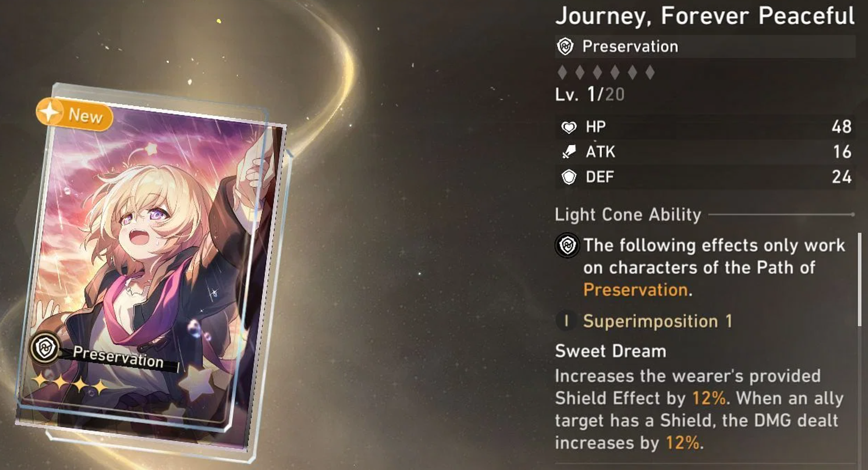Click the HP heart icon

[568, 127]
